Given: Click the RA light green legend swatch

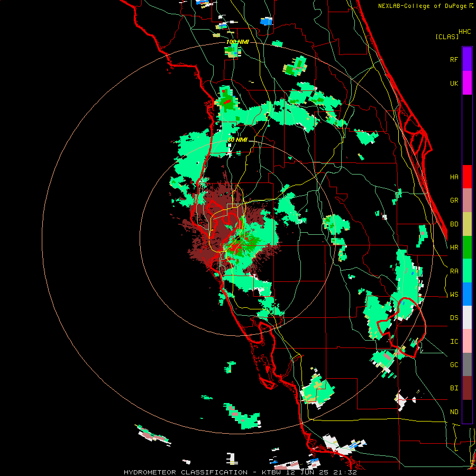Looking at the screenshot, I should click(467, 271).
